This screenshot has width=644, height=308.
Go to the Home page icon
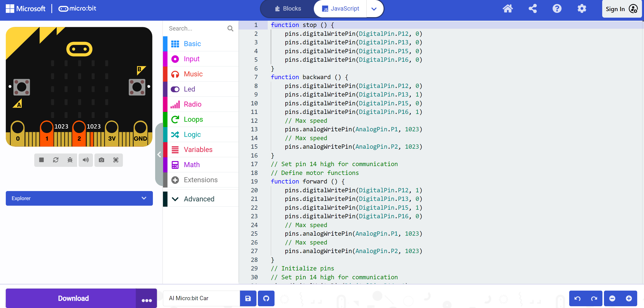click(507, 9)
